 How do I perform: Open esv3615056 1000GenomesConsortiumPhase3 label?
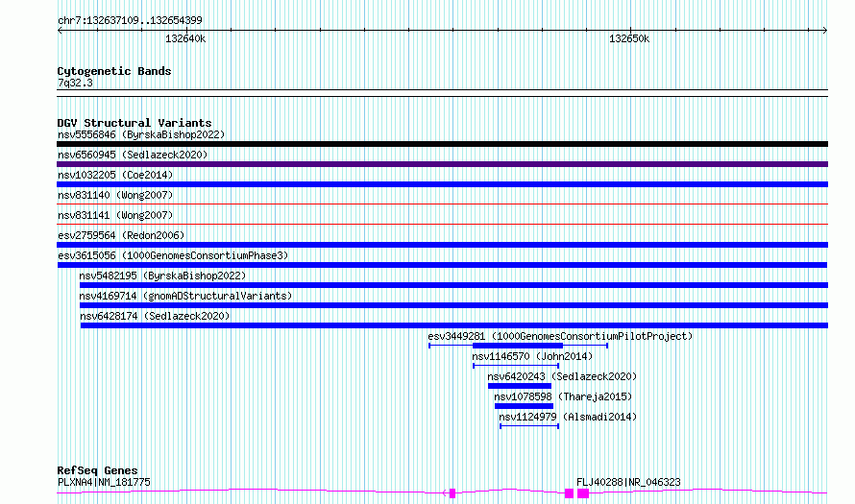tap(173, 255)
